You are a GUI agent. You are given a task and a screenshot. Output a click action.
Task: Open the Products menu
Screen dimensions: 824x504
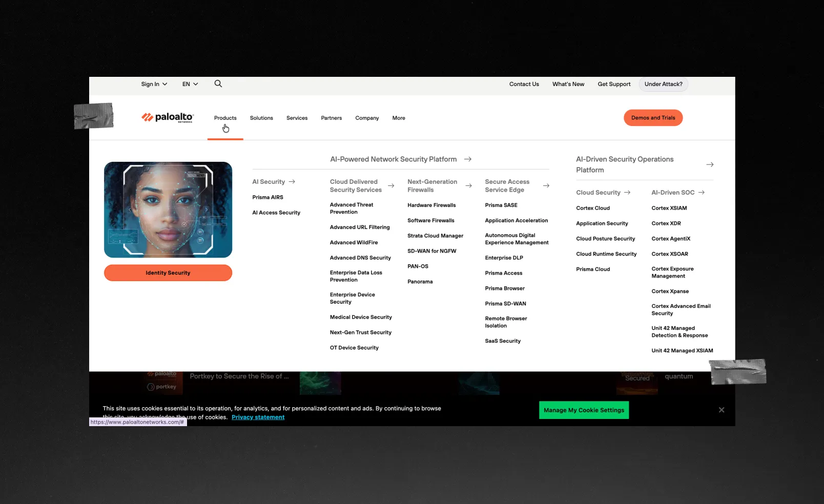[x=225, y=118]
